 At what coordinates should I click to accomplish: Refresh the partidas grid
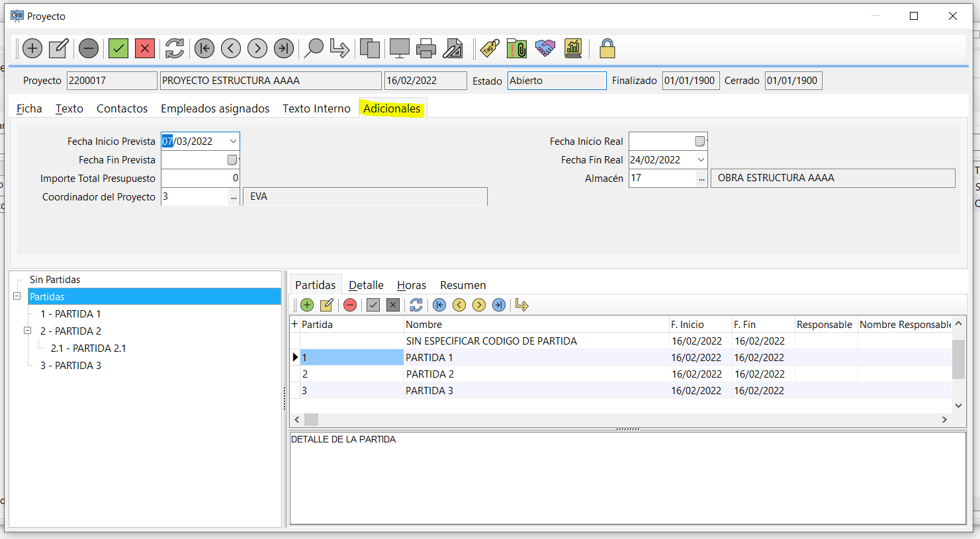tap(416, 305)
